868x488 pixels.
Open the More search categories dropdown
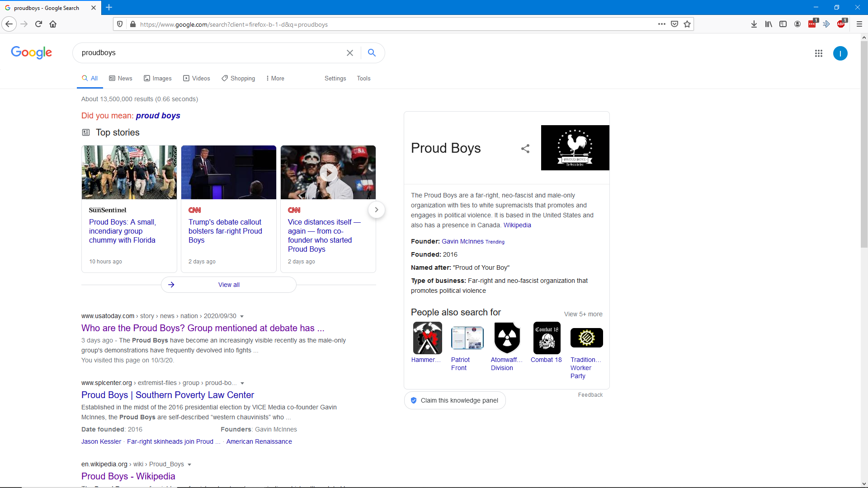[275, 78]
